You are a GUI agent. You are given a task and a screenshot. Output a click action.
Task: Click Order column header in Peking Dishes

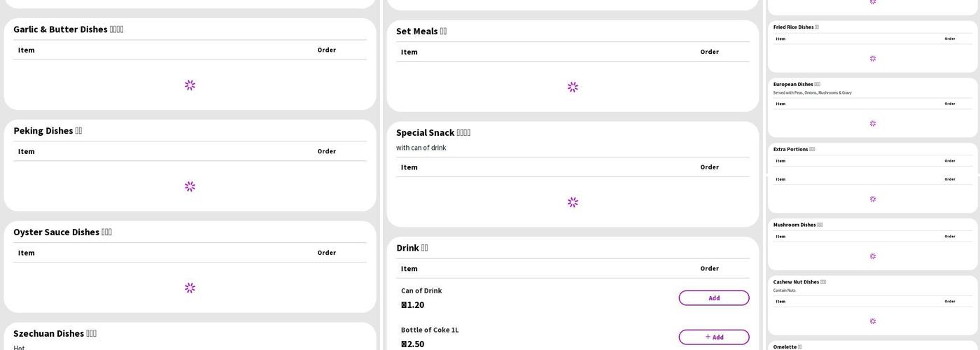(x=326, y=151)
